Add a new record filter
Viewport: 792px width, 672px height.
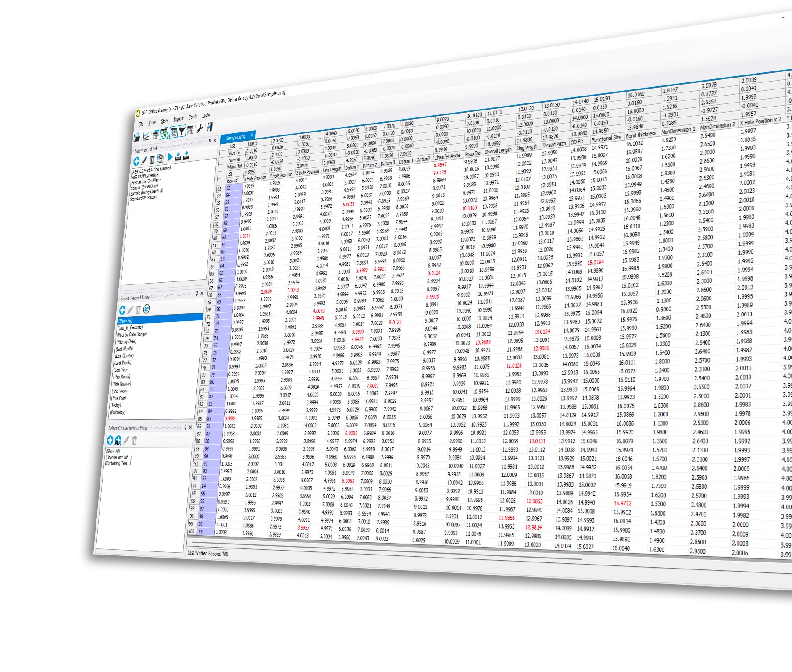pos(122,310)
